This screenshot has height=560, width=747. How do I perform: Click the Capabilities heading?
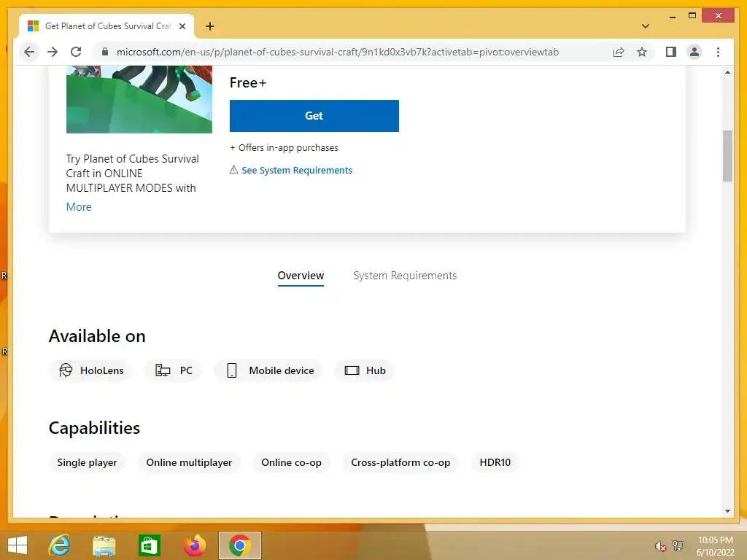[x=94, y=428]
